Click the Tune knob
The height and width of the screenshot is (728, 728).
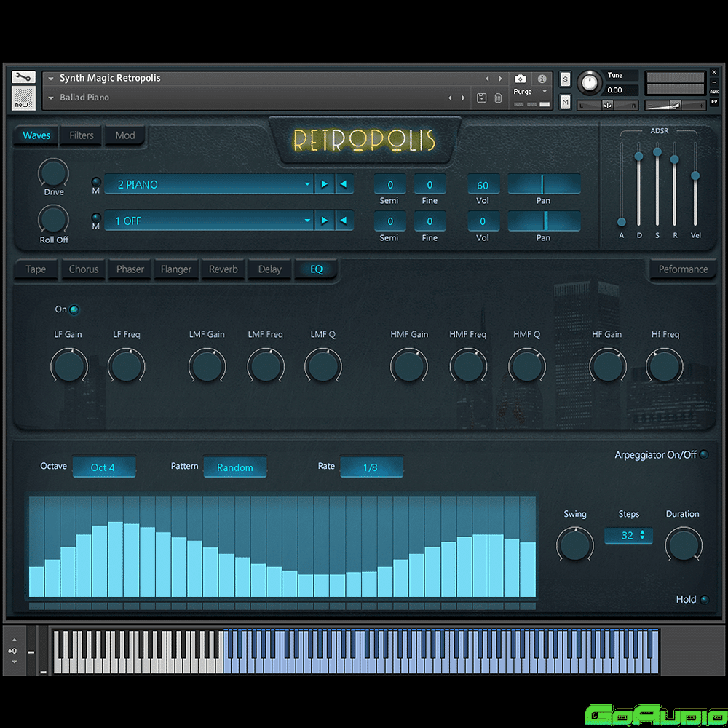(x=589, y=83)
